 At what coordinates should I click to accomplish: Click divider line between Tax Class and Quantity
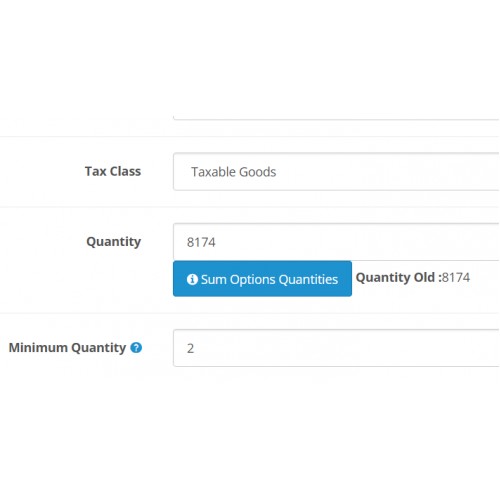(x=250, y=207)
